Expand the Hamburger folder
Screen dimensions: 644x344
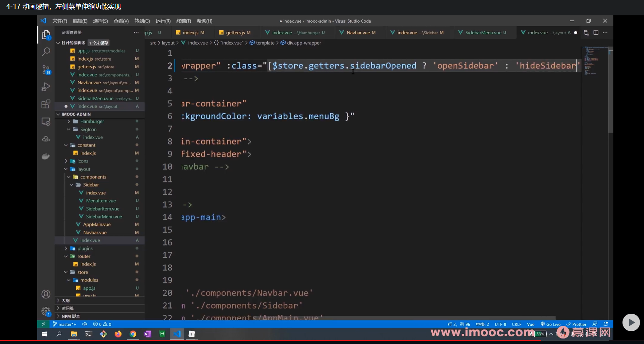coord(69,121)
